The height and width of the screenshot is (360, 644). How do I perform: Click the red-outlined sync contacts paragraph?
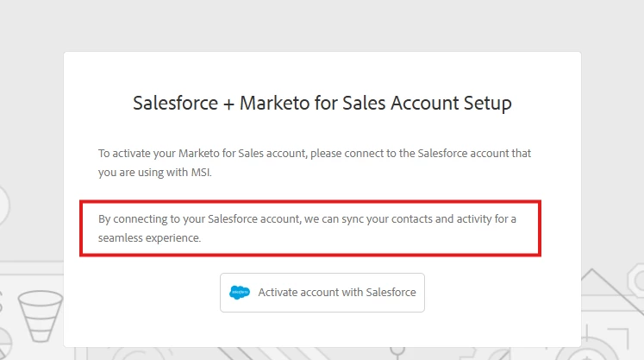[310, 228]
